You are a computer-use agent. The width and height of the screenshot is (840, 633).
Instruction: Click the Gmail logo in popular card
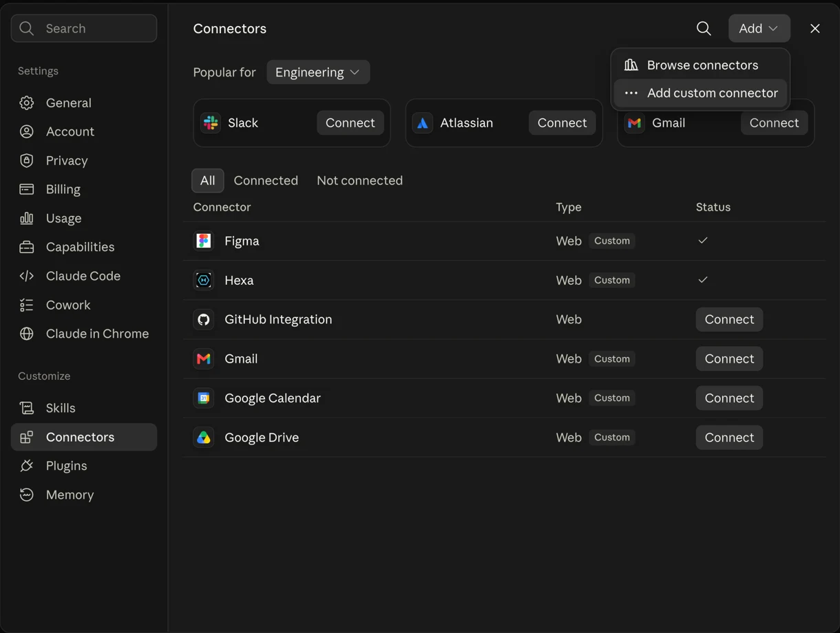pos(635,122)
